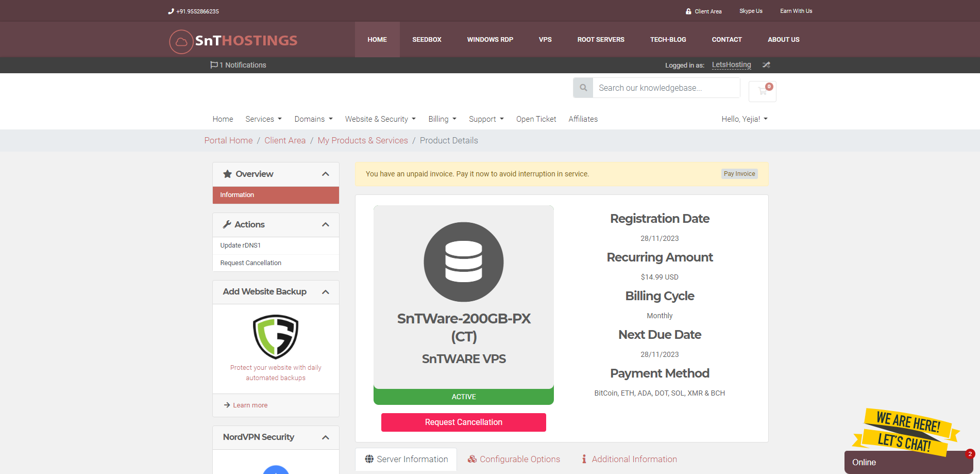Collapse the Overview panel chevron
Image resolution: width=980 pixels, height=474 pixels.
coord(326,174)
